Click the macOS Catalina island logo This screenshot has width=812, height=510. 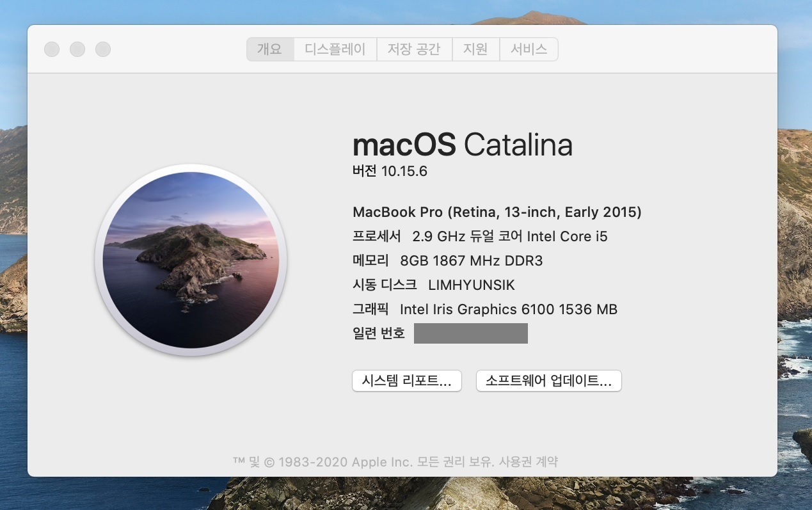tap(191, 260)
